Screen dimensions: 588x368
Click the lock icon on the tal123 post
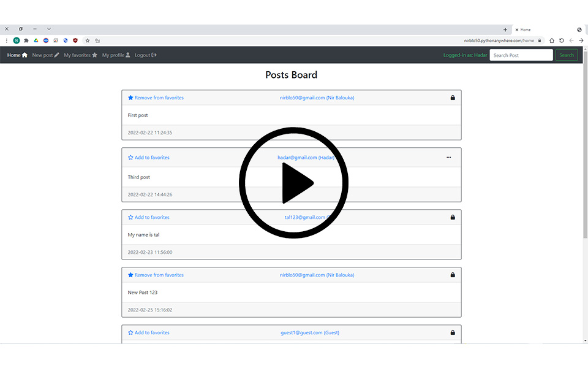pos(453,217)
